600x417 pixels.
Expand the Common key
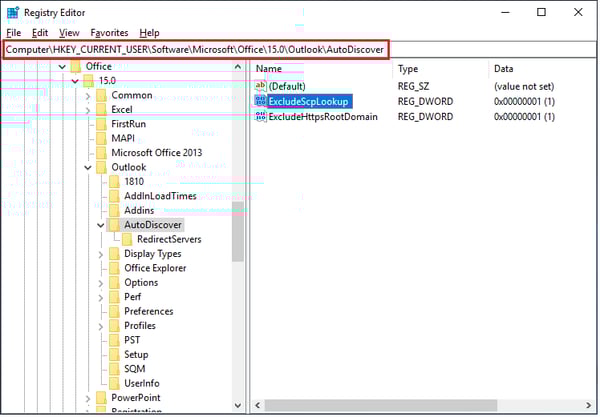pyautogui.click(x=88, y=96)
